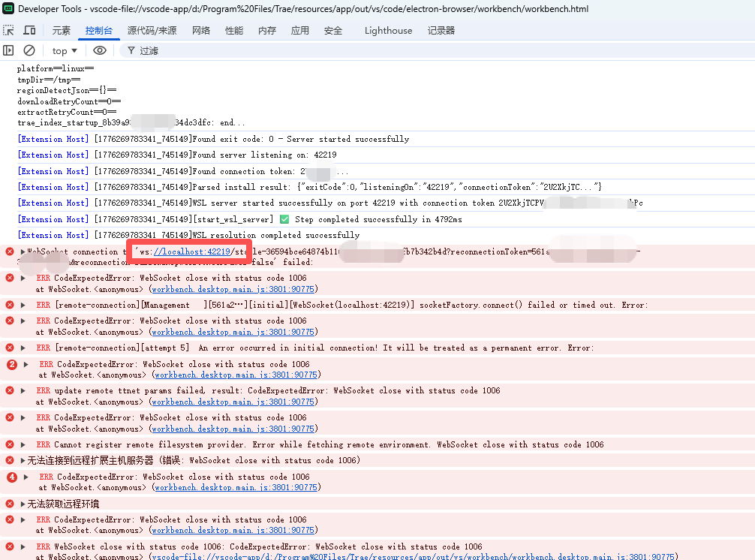
Task: Expand the 无法获取远程环境 error entry
Action: tap(23, 504)
